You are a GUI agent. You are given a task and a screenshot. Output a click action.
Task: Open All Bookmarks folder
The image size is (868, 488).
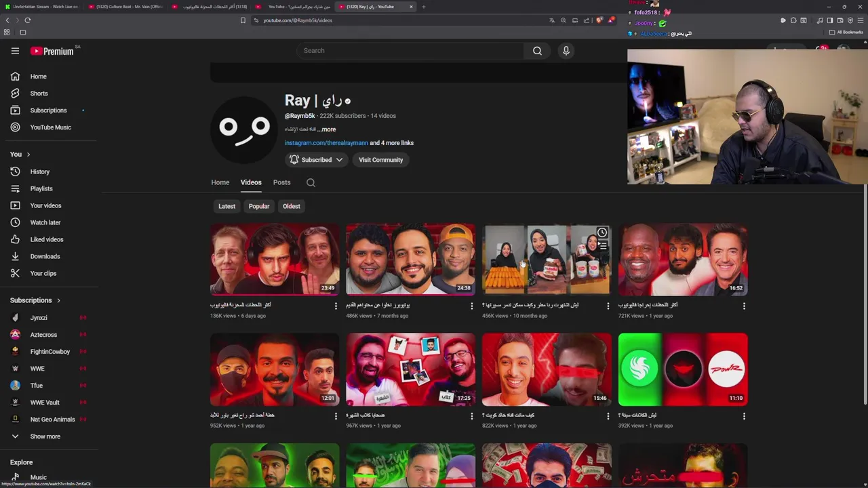coord(847,33)
